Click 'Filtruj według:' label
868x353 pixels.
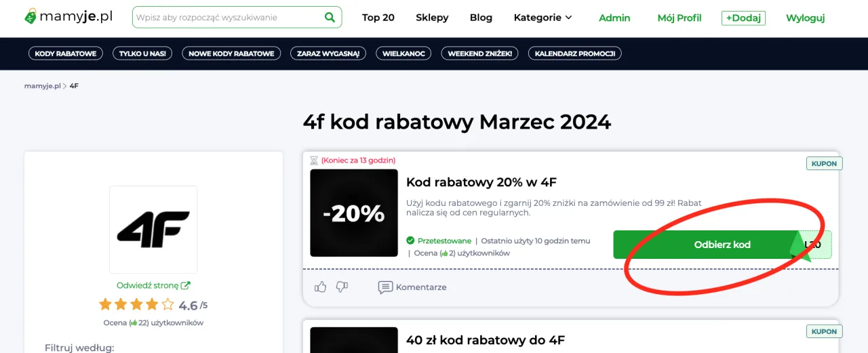click(79, 348)
